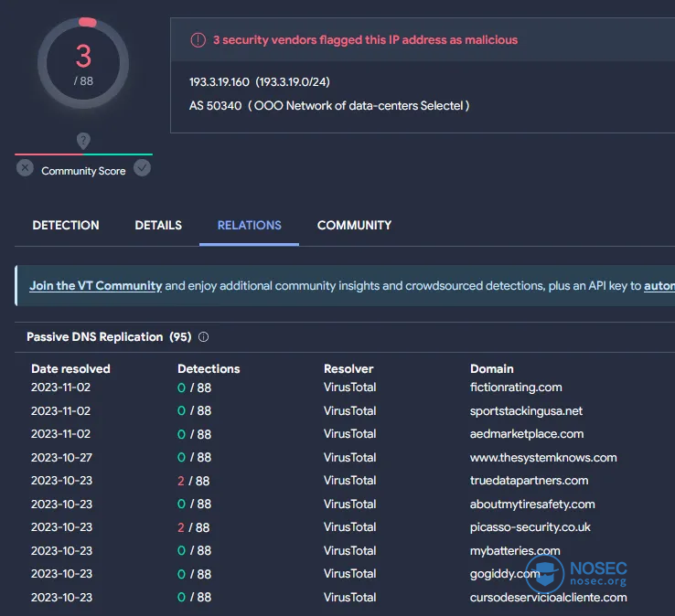Click the Date resolved column header
Screen dimensions: 675x616
click(70, 368)
